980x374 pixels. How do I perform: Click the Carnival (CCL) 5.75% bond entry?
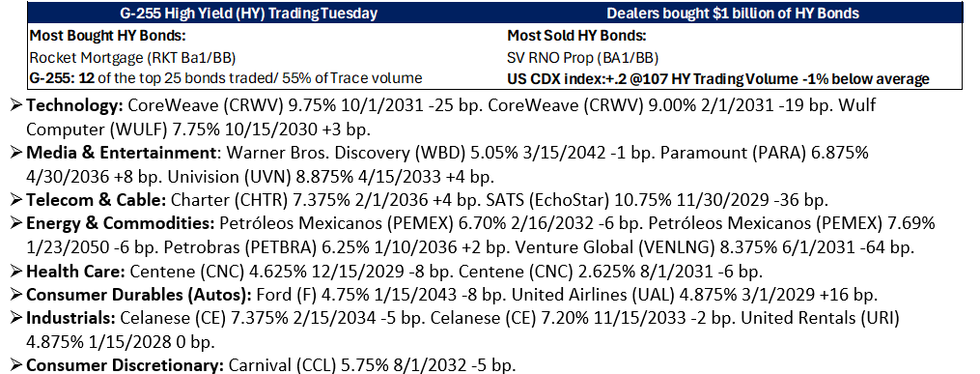click(x=373, y=365)
